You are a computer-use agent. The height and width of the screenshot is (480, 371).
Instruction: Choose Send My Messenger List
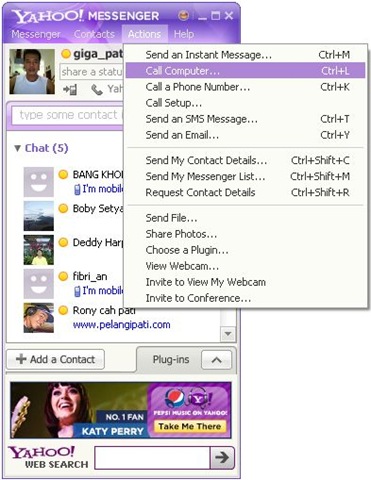(245, 176)
